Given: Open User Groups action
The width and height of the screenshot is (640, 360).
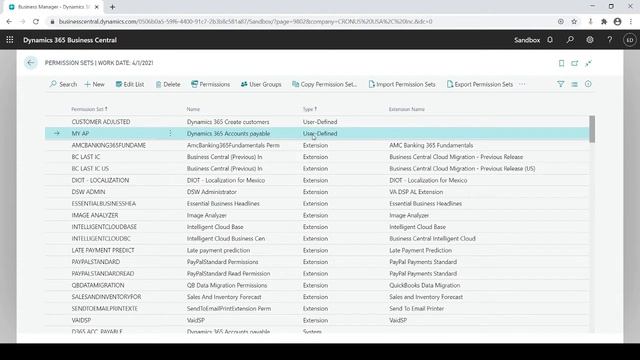Looking at the screenshot, I should click(x=261, y=84).
